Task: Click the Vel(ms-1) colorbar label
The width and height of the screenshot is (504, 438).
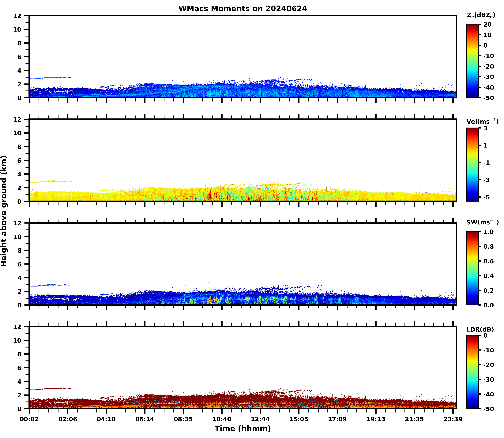Action: click(482, 121)
